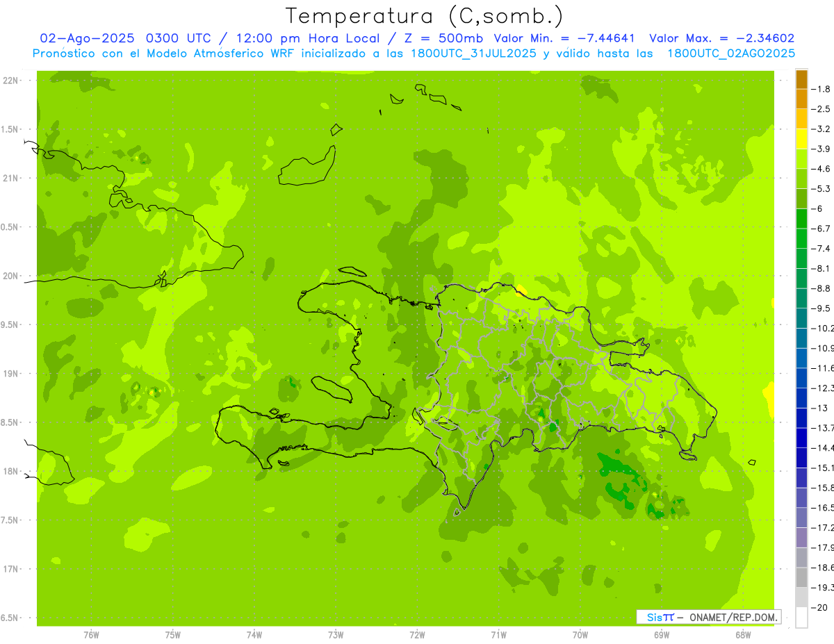Click the 17N latitude axis label
The height and width of the screenshot is (644, 834).
pyautogui.click(x=10, y=570)
